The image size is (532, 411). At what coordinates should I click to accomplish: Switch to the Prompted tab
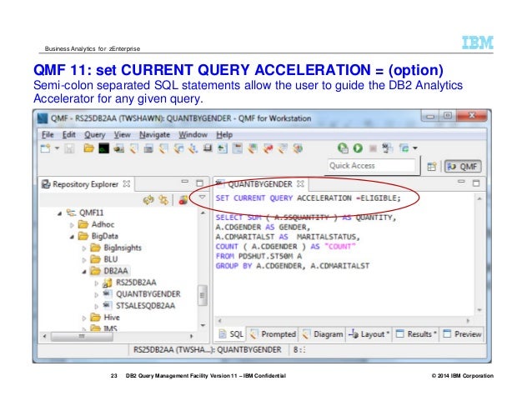273,334
